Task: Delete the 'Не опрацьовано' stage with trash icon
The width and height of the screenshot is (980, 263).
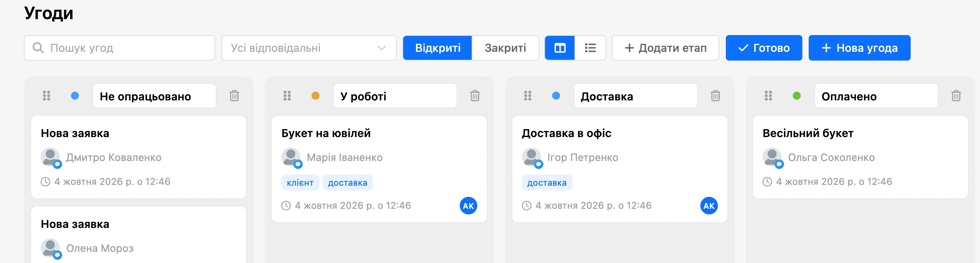Action: (x=234, y=96)
